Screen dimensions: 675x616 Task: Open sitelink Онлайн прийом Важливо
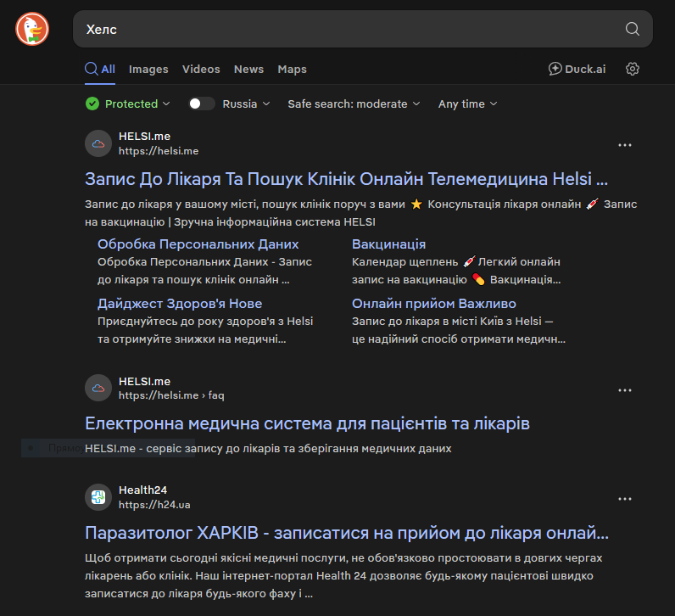coord(434,304)
